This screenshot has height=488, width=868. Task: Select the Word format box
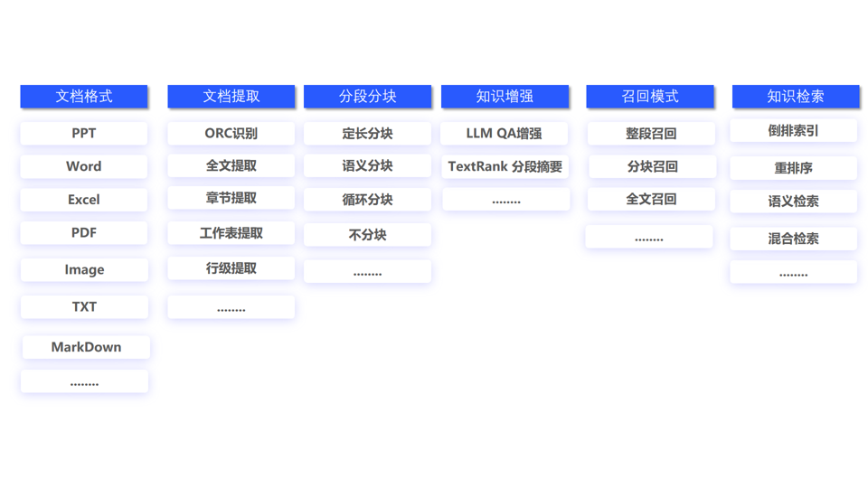click(83, 166)
